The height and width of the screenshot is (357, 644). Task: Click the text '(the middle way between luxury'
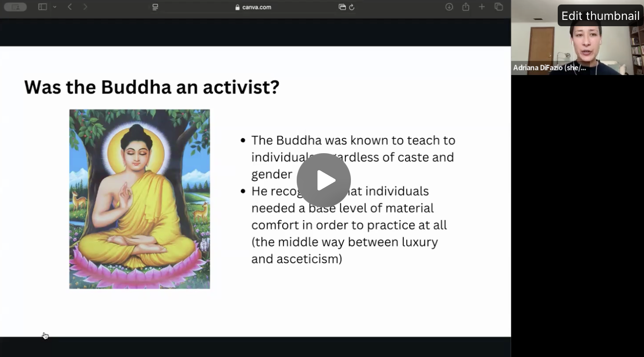click(345, 242)
